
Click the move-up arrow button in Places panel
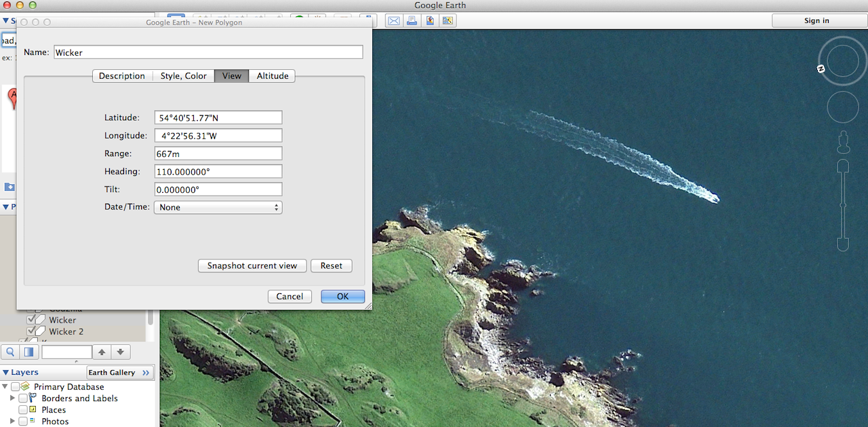coord(102,352)
